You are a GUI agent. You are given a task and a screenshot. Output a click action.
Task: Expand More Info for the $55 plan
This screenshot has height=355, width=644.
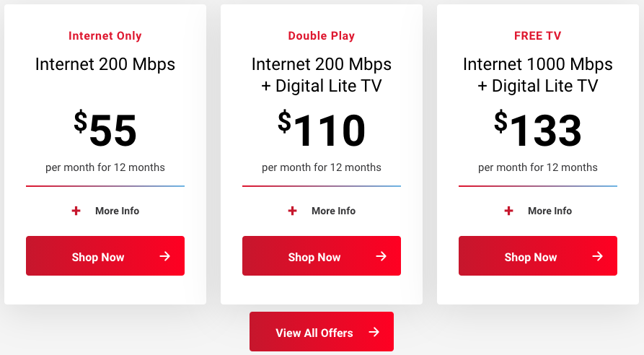point(105,211)
